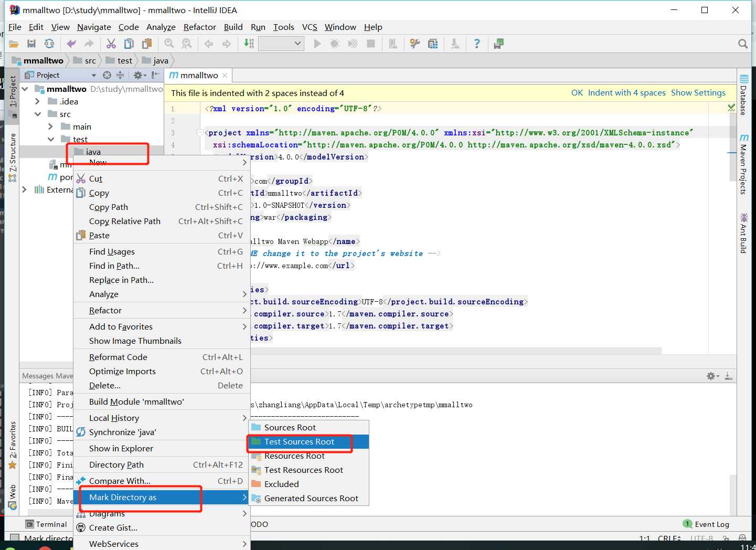Collapse the mmalltwo project root node
Viewport: 756px width, 550px height.
pyautogui.click(x=25, y=89)
